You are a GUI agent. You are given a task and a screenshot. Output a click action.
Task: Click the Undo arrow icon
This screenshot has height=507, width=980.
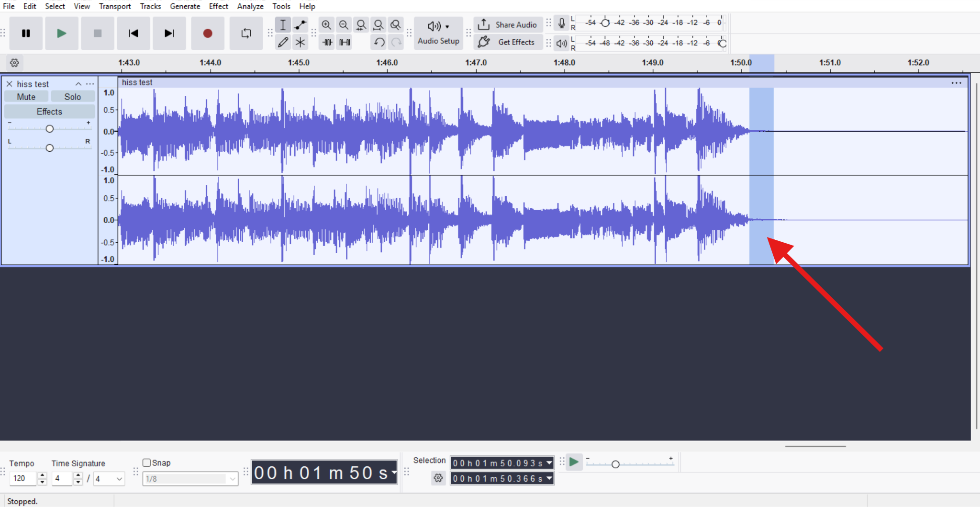tap(378, 42)
